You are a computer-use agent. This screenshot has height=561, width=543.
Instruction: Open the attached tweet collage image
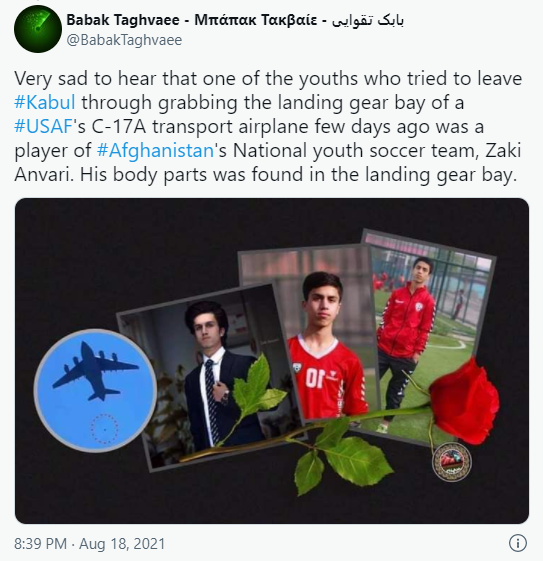272,361
